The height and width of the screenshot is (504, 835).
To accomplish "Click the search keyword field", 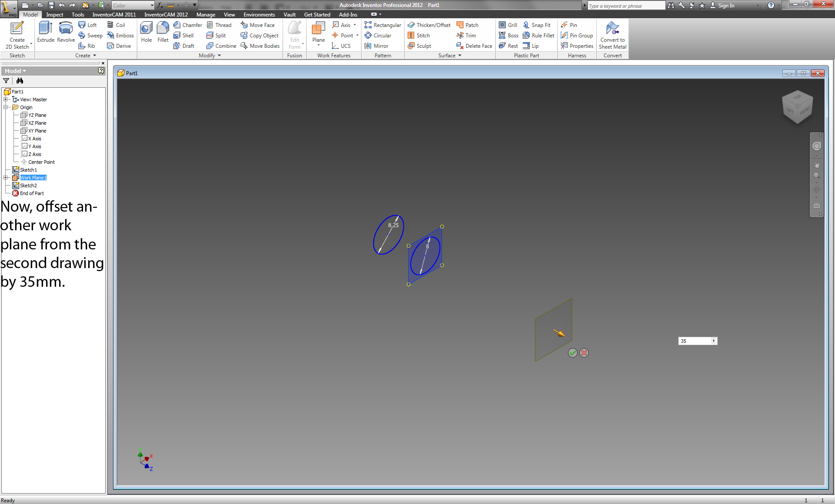I will point(626,6).
